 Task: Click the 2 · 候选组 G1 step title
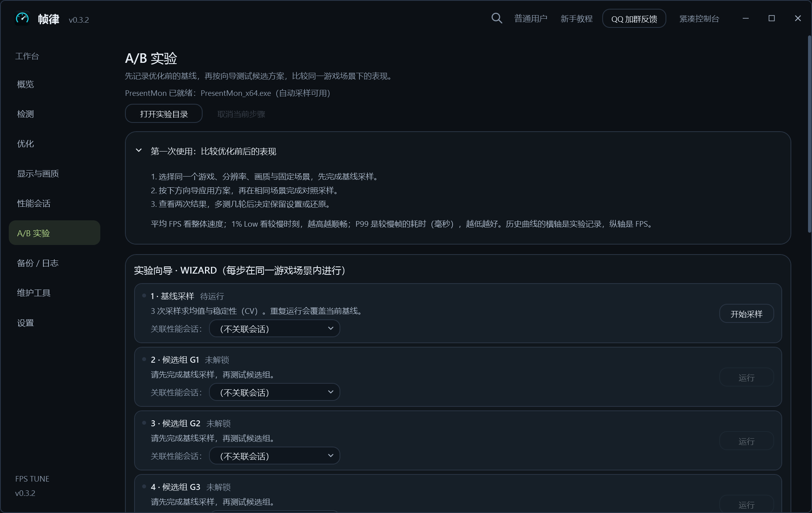click(175, 360)
